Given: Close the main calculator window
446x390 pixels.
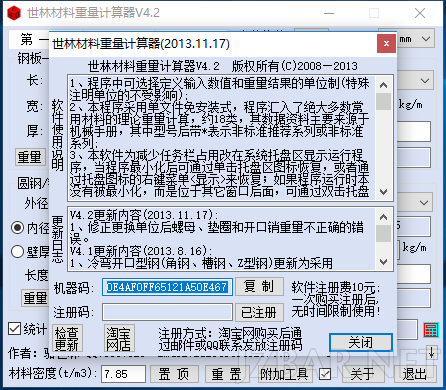Looking at the screenshot, I should click(420, 13).
